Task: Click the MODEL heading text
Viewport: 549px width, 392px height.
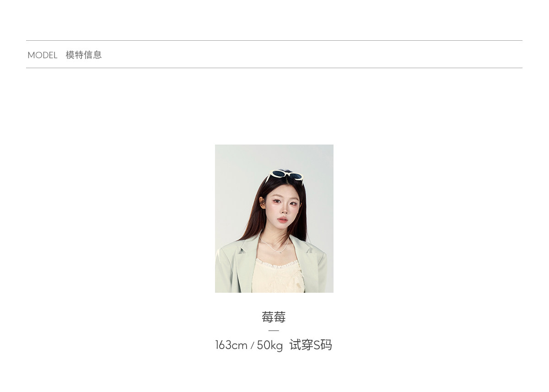Action: [x=43, y=55]
